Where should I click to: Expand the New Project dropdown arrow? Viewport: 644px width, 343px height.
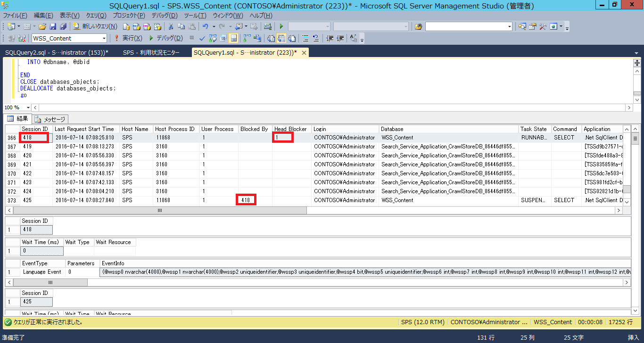click(19, 26)
